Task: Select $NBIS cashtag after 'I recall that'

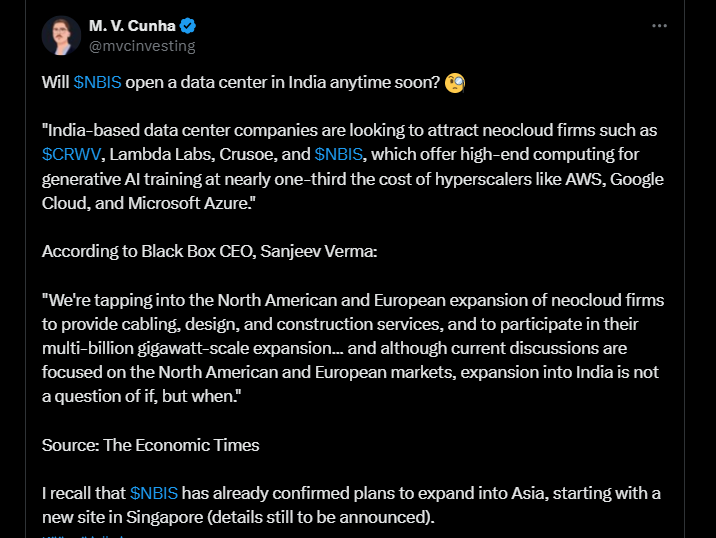Action: pyautogui.click(x=154, y=493)
